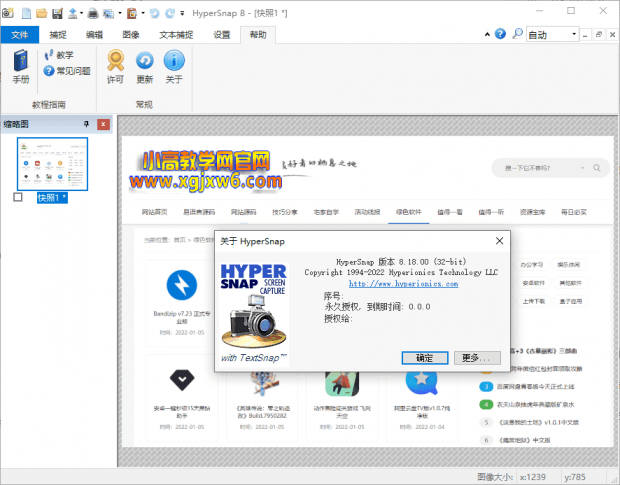
Task: Minimize the inner document window
Action: [x=585, y=35]
